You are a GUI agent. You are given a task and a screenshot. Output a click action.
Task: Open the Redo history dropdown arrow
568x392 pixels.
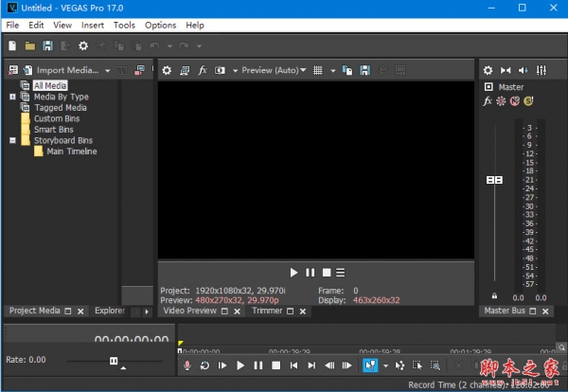(x=199, y=46)
